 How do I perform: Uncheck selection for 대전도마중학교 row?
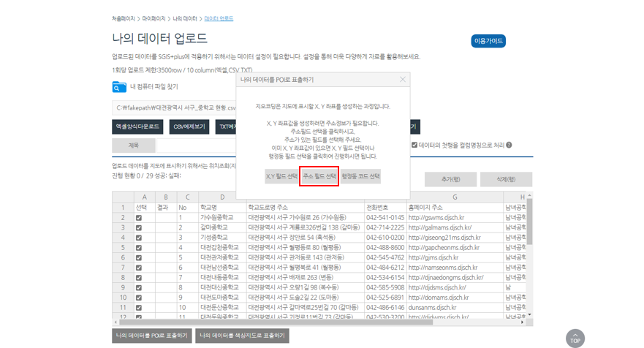[139, 298]
